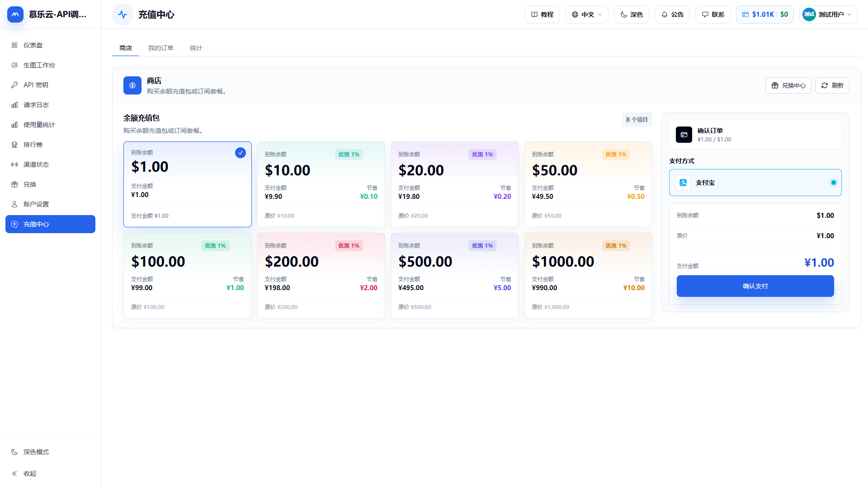The height and width of the screenshot is (488, 868).
Task: Toggle 深色 theme in top bar
Action: point(631,14)
